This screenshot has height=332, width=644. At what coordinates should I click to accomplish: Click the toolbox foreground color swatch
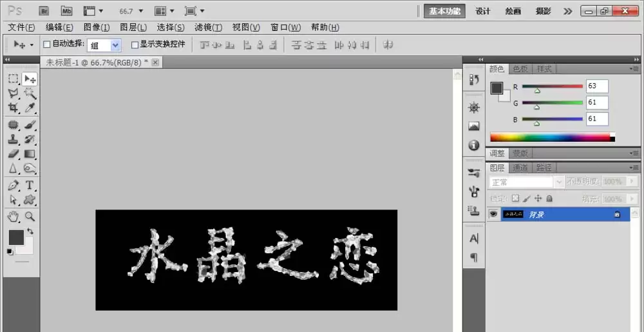(x=17, y=237)
